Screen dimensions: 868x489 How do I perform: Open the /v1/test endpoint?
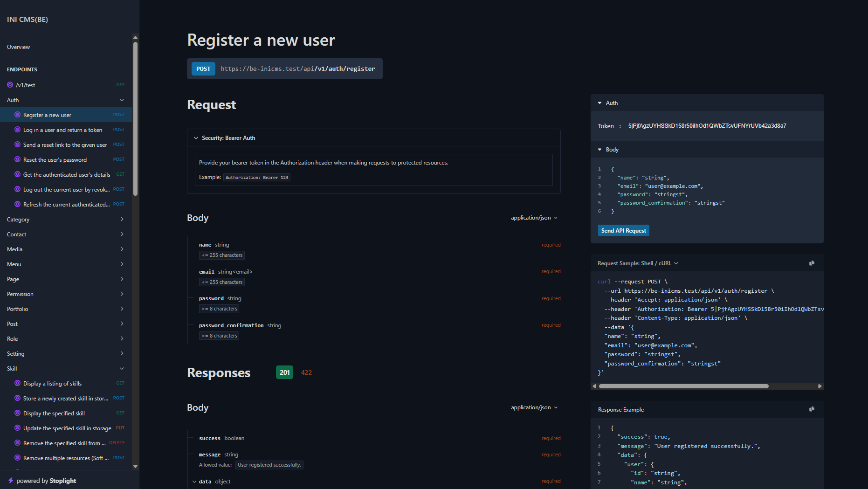(66, 85)
